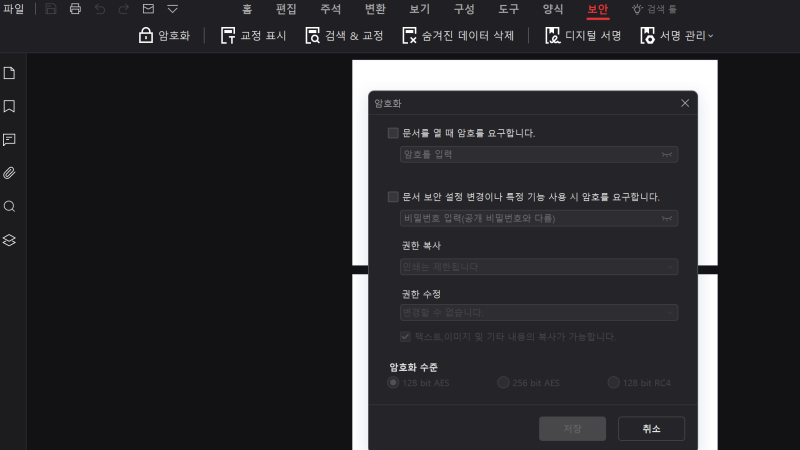Switch to the 양식 tab
800x450 pixels.
553,9
